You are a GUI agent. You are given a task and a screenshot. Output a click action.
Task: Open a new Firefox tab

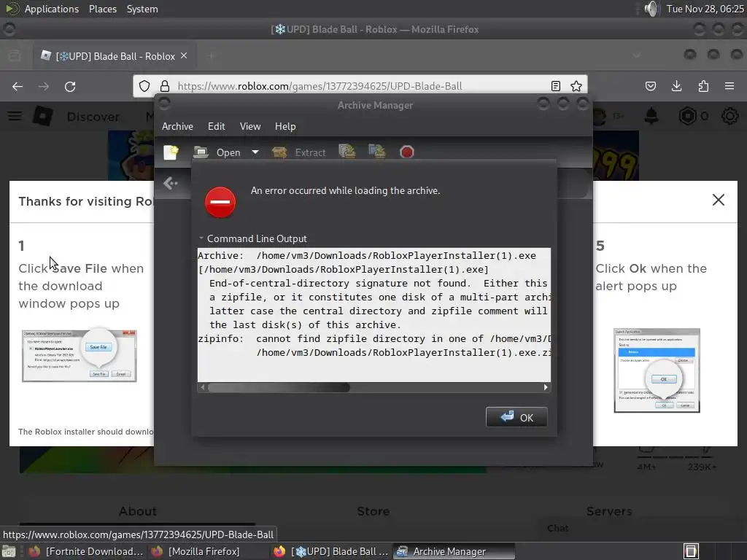(212, 56)
